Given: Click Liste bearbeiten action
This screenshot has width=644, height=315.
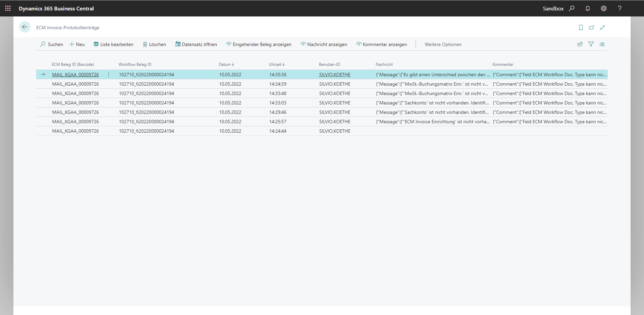Looking at the screenshot, I should (113, 44).
